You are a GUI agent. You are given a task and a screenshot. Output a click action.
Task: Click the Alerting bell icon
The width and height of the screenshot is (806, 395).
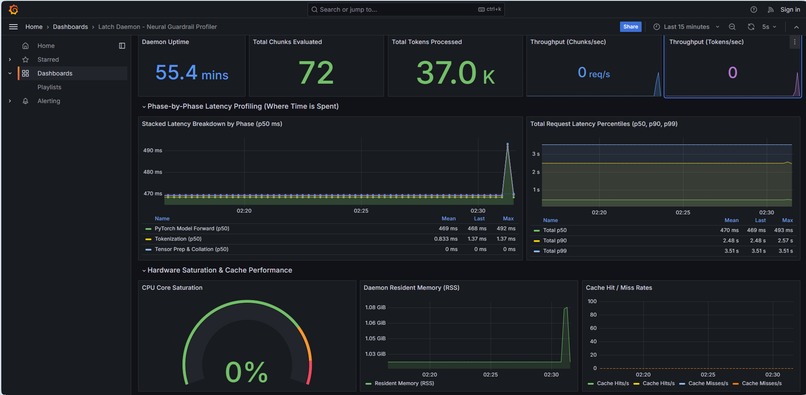coord(25,101)
